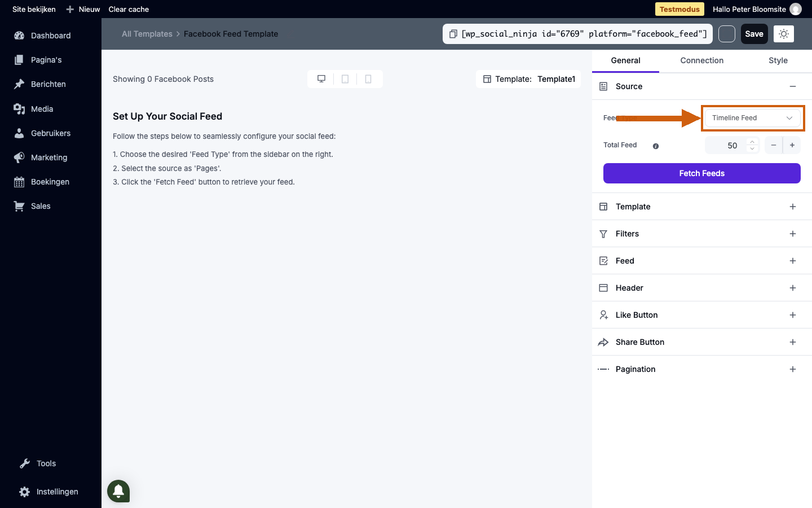Click the Testmodus badge
The image size is (812, 508).
679,9
